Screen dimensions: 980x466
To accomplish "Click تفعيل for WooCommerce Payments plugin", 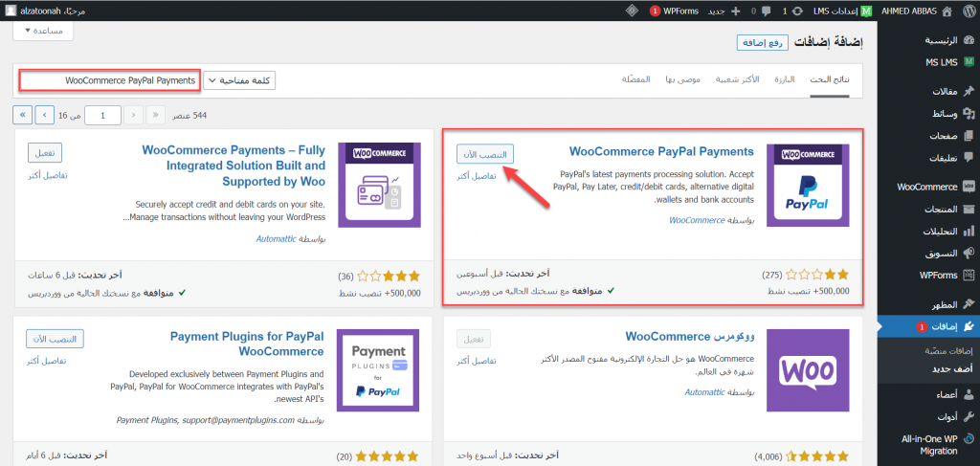I will (x=45, y=152).
